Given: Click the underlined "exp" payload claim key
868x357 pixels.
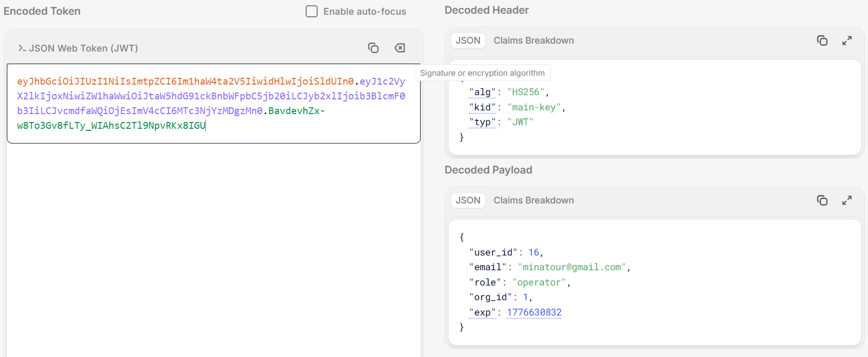Looking at the screenshot, I should [x=482, y=312].
